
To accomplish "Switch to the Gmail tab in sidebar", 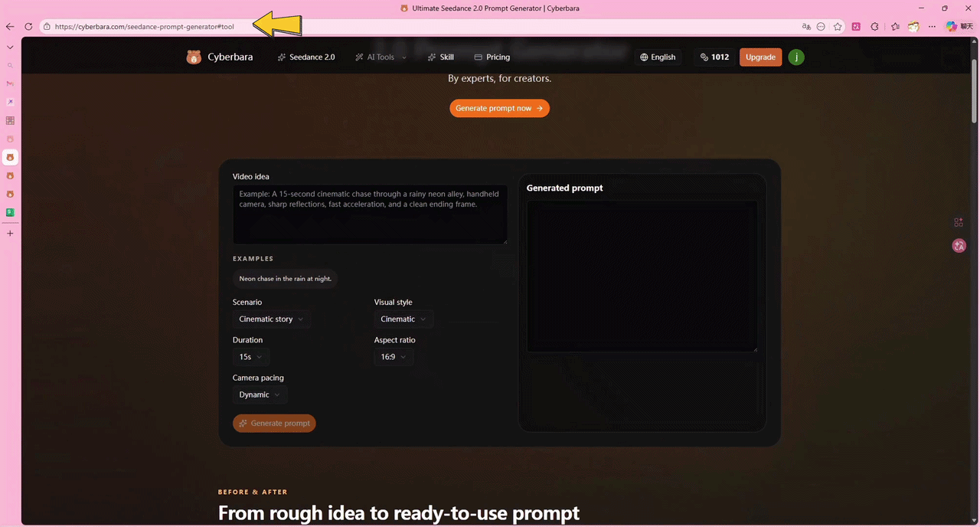I will pos(10,83).
